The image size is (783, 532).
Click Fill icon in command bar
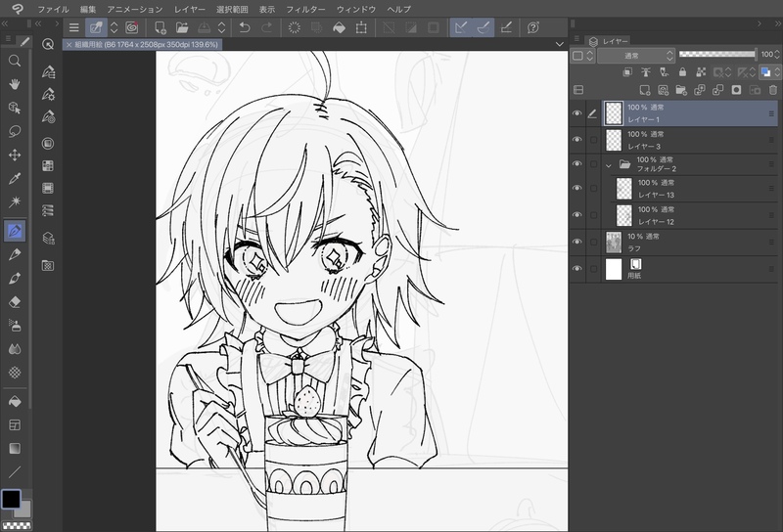pyautogui.click(x=339, y=27)
